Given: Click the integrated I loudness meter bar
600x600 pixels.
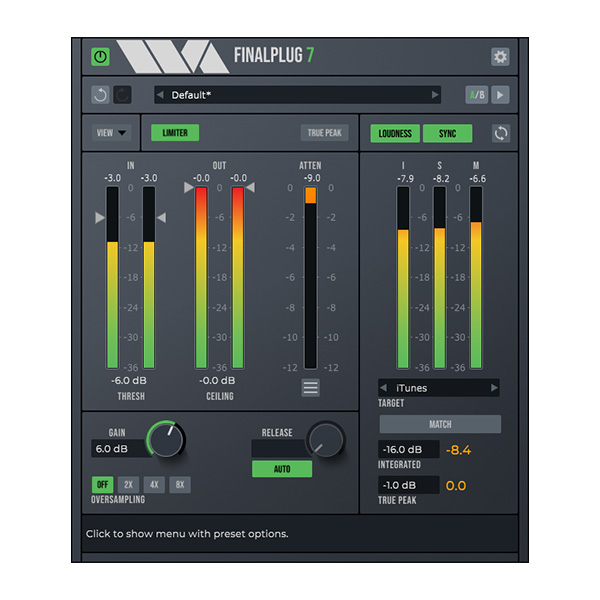Looking at the screenshot, I should pos(403,278).
